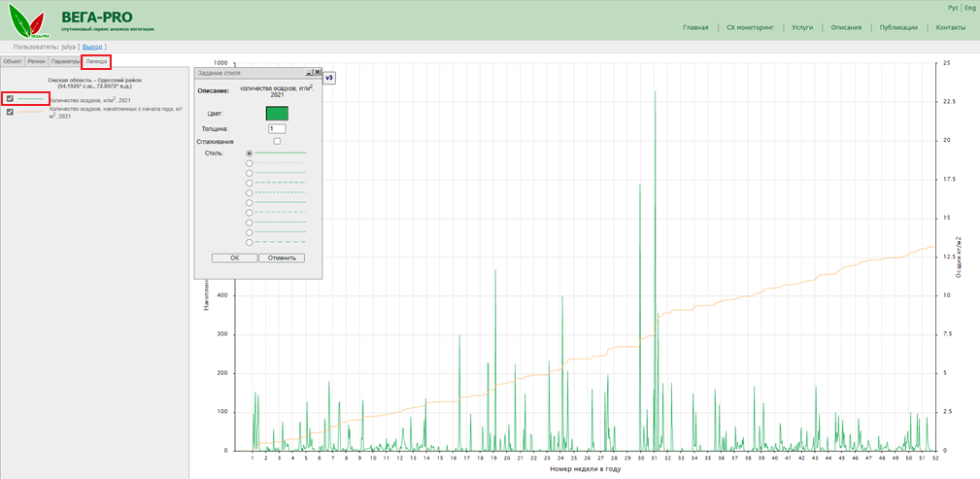Select the second dotted line style option
Image resolution: width=980 pixels, height=479 pixels.
click(250, 163)
